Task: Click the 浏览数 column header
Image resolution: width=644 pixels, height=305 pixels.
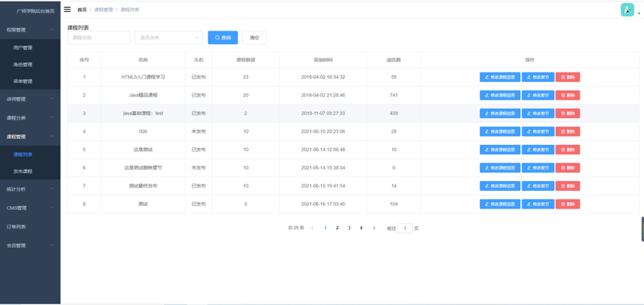Action: pos(394,60)
